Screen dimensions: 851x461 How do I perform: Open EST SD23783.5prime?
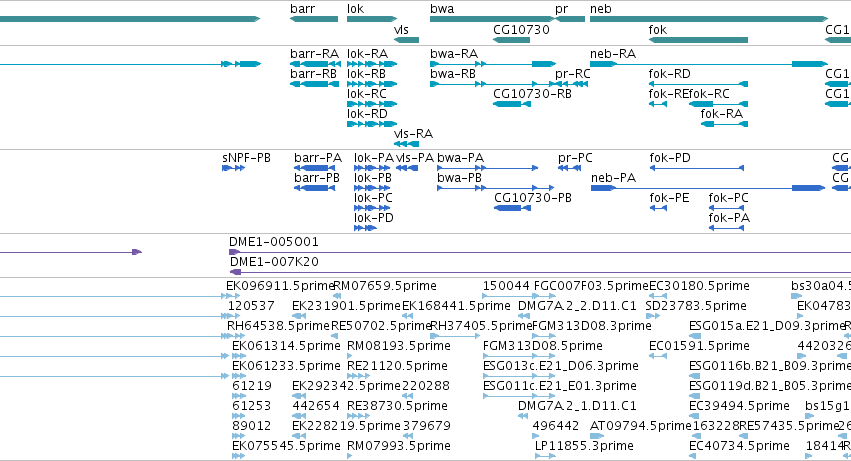(696, 306)
